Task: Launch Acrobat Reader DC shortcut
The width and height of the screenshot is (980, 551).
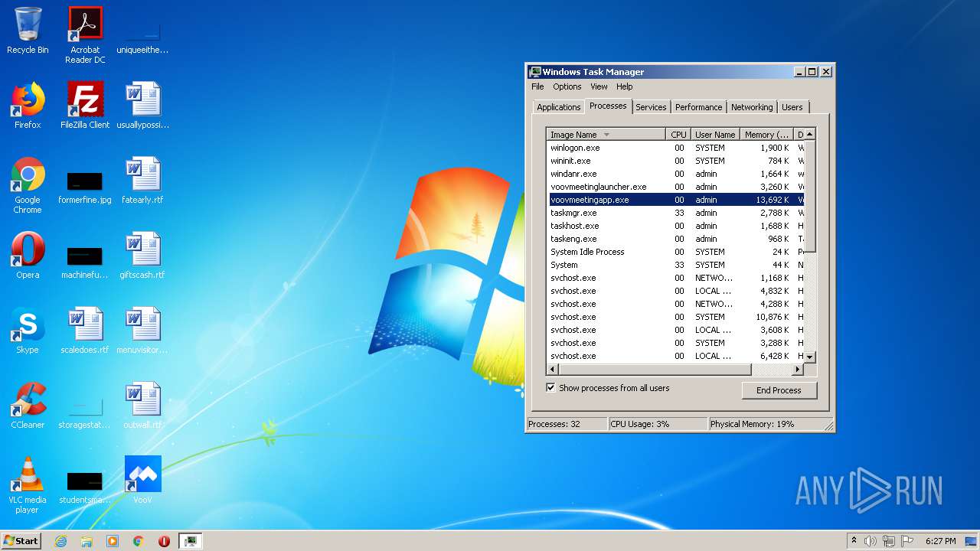Action: tap(85, 35)
